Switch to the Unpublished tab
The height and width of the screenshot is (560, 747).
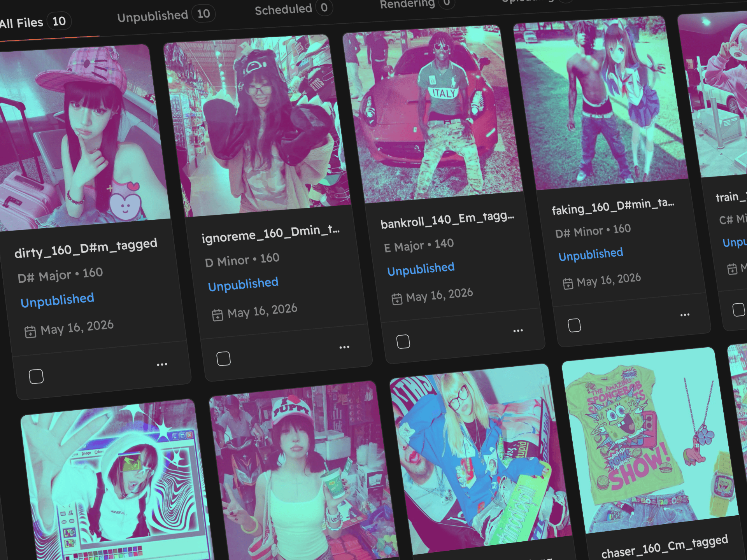click(x=166, y=16)
